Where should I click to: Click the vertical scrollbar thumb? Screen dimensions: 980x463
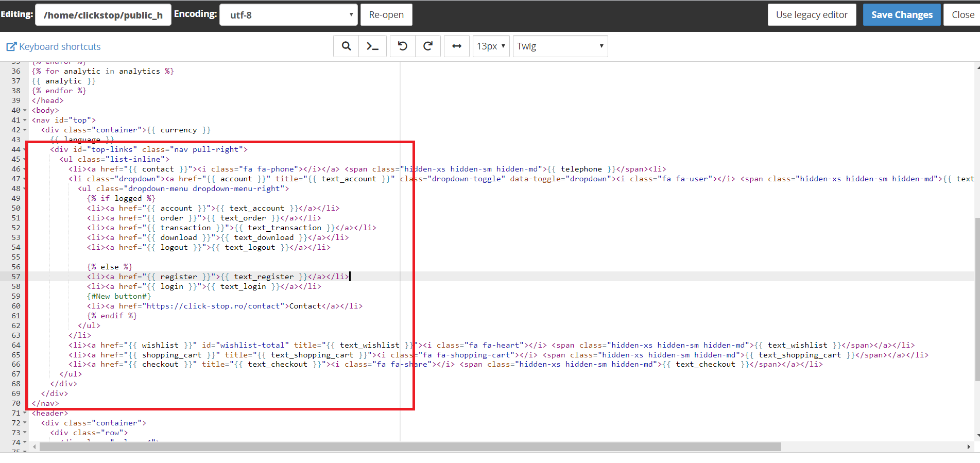pyautogui.click(x=977, y=299)
